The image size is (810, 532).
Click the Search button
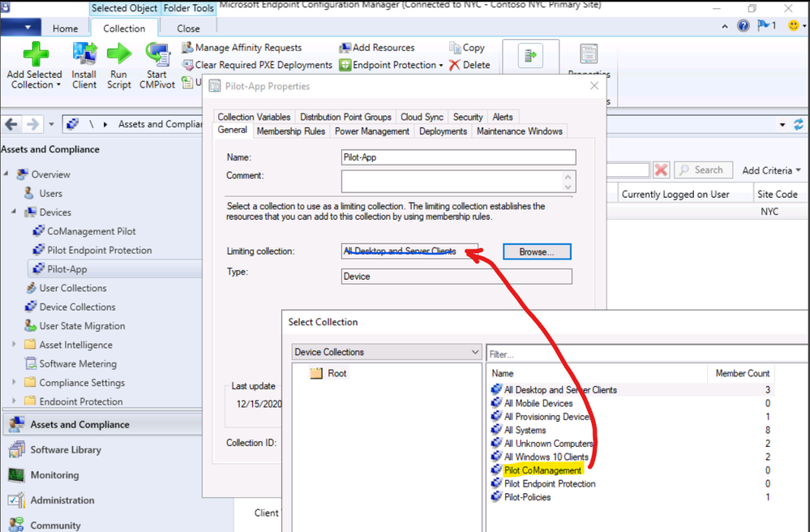[x=703, y=170]
